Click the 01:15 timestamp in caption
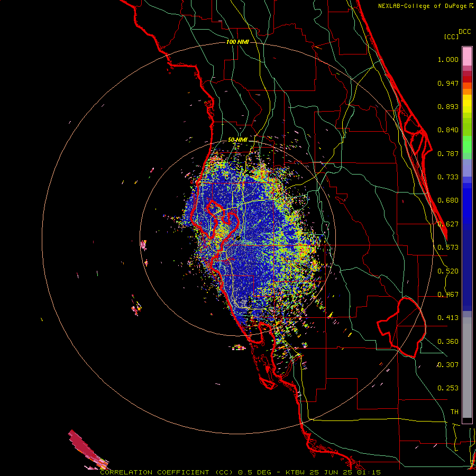 coord(370,472)
